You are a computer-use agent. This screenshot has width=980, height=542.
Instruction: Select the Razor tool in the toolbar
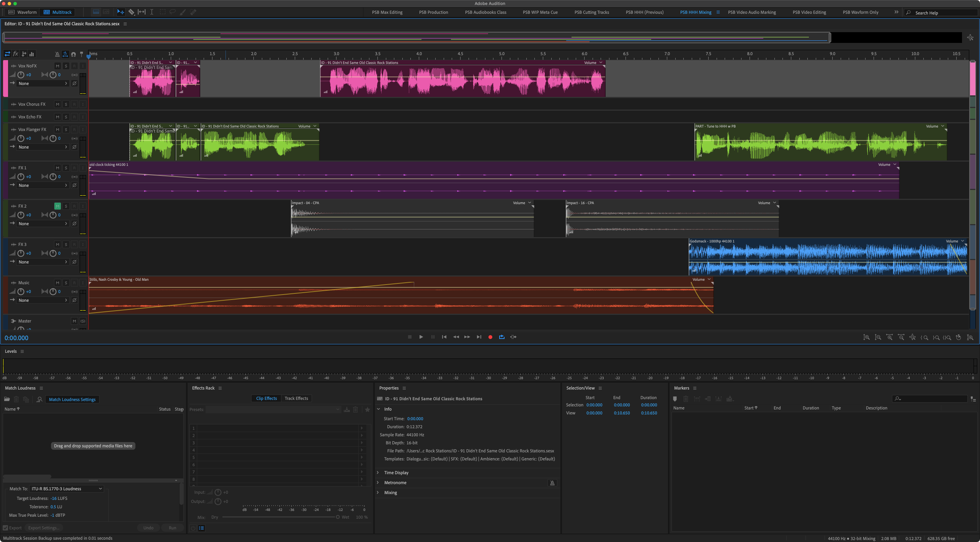click(x=131, y=12)
